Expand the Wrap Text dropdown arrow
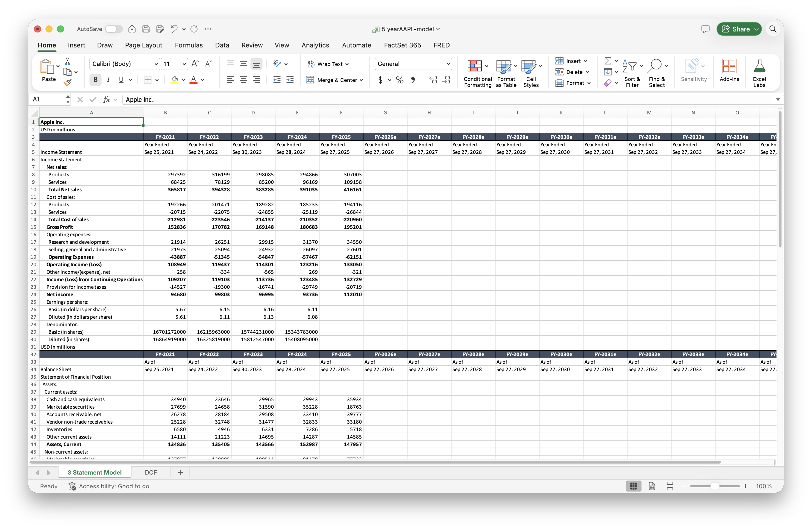The height and width of the screenshot is (530, 812). (347, 64)
